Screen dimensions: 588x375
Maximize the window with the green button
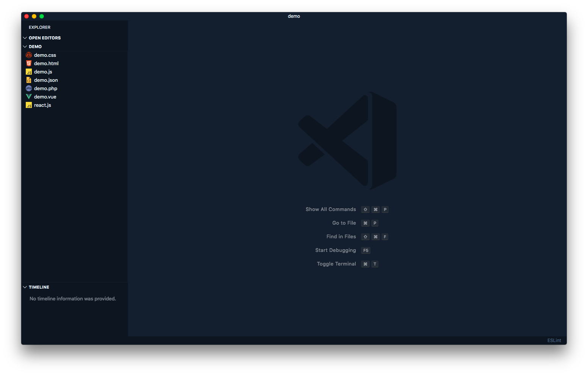pyautogui.click(x=42, y=16)
